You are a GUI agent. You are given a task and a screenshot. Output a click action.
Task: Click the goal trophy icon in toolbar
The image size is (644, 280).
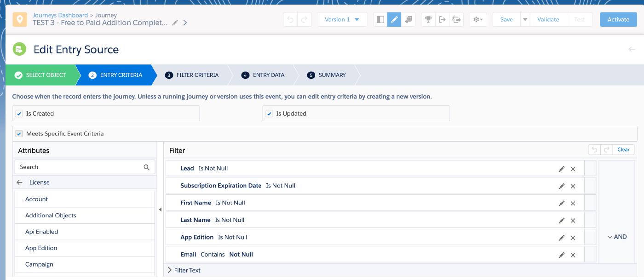(428, 19)
